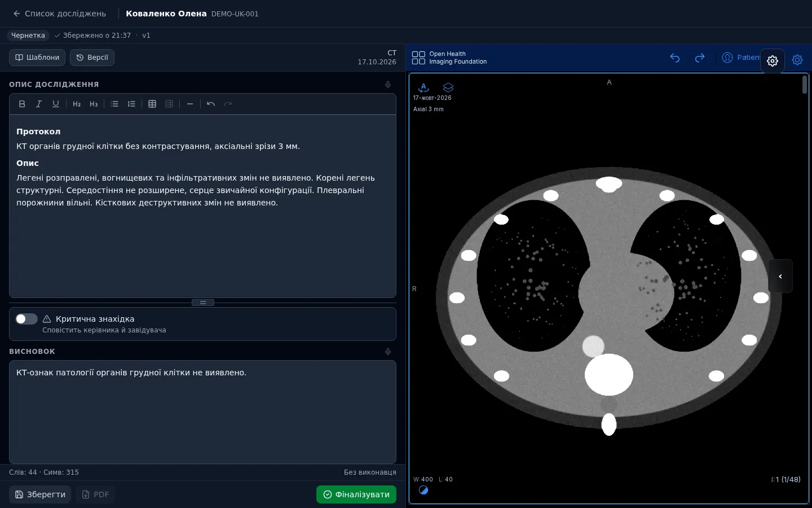Click the undo arrow in the image viewer toolbar
Image resolution: width=812 pixels, height=508 pixels.
pos(675,58)
